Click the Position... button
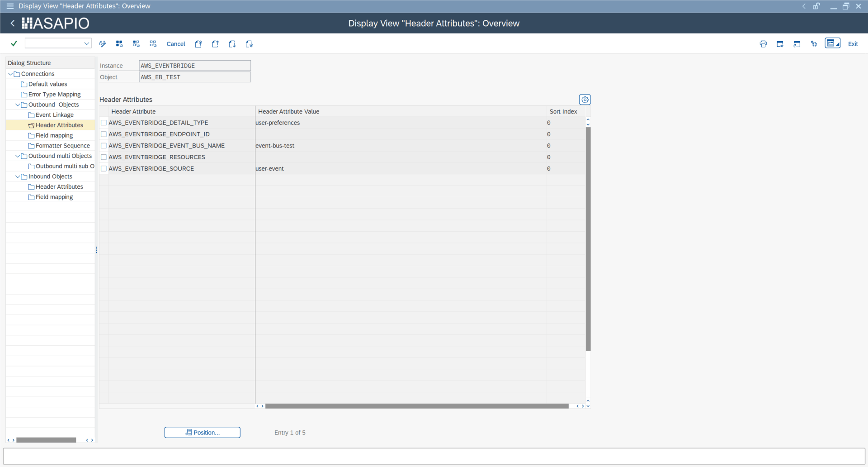Screen dimensions: 868x467 (202, 433)
